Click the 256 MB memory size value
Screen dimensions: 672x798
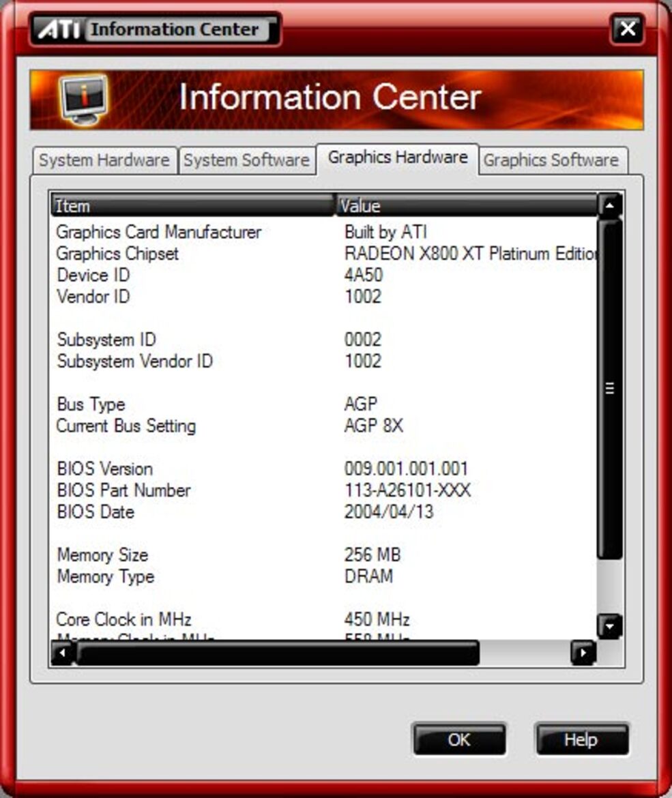coord(372,555)
